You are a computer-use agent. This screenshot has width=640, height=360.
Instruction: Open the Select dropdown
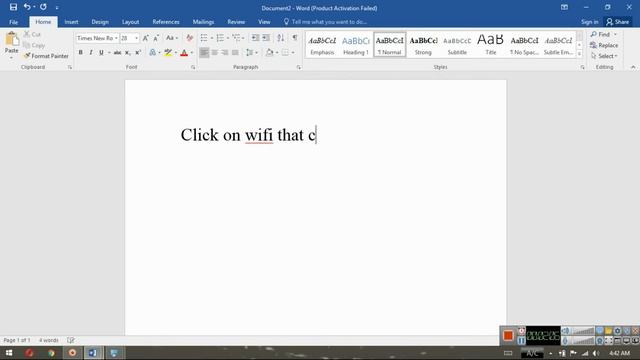[x=604, y=56]
